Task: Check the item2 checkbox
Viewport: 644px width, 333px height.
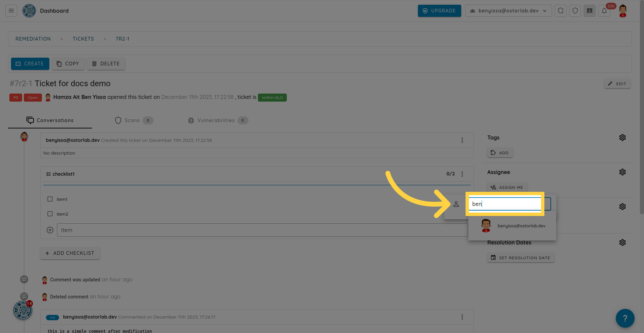Action: [50, 214]
